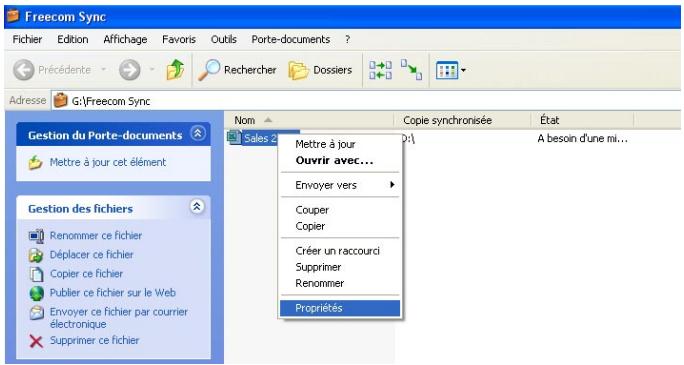
Task: Collapse Gestion des fichiers panel
Action: click(197, 207)
